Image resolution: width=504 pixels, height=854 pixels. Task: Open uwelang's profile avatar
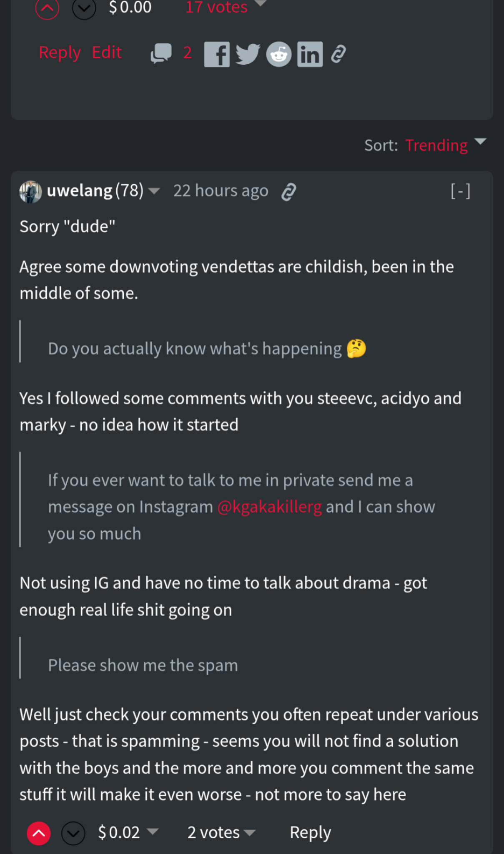pyautogui.click(x=30, y=191)
